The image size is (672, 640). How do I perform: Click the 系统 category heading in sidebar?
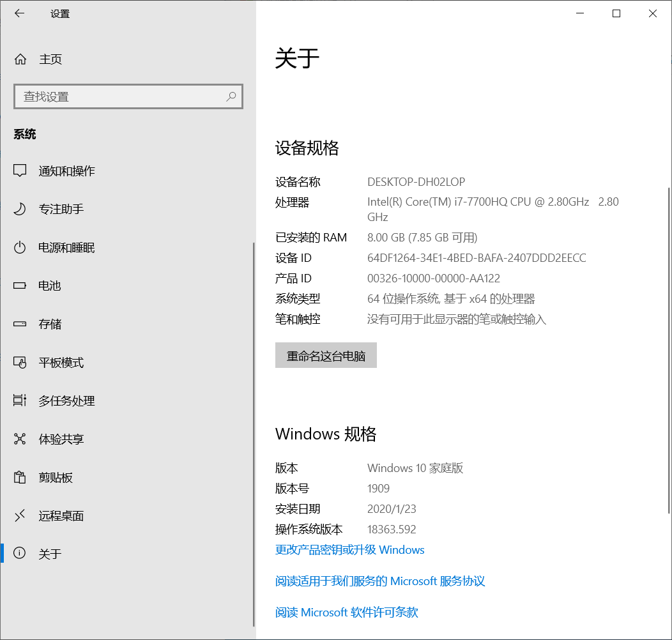click(x=24, y=134)
